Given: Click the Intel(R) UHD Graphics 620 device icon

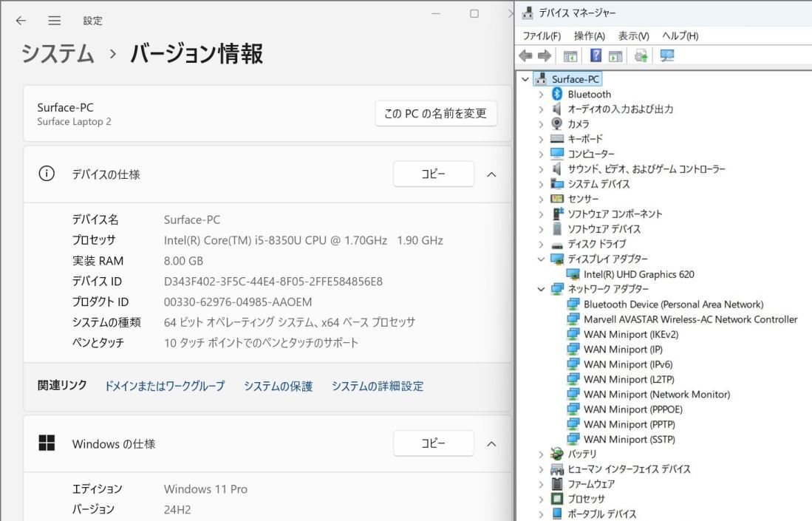Looking at the screenshot, I should coord(573,274).
